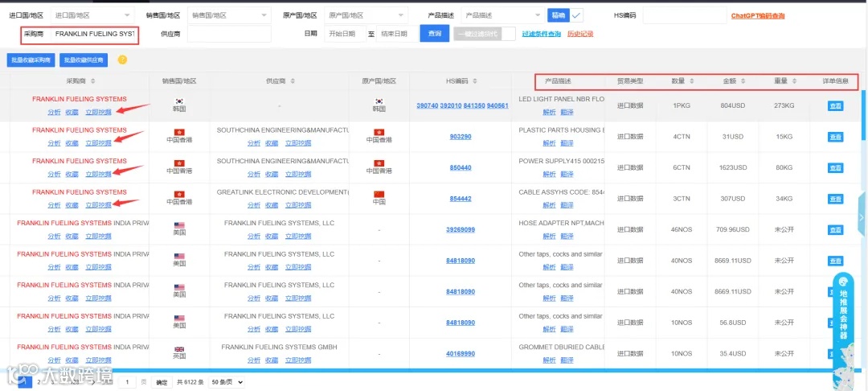Click 翻译 under HOSE ADAPTER NPT description

point(567,236)
